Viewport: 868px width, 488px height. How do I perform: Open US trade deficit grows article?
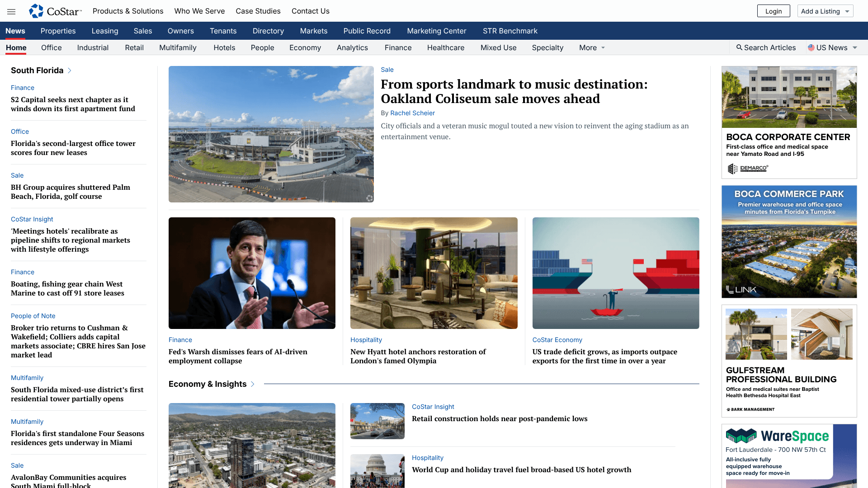click(x=604, y=356)
